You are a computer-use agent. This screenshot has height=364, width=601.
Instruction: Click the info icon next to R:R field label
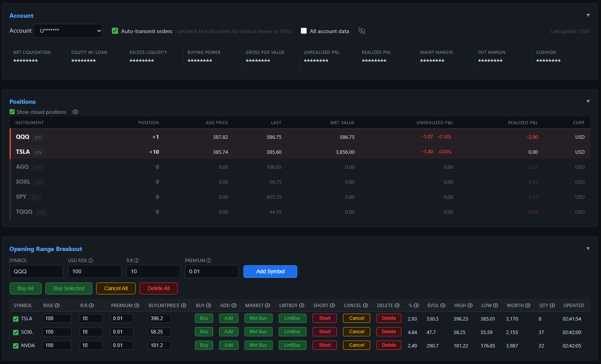click(137, 261)
